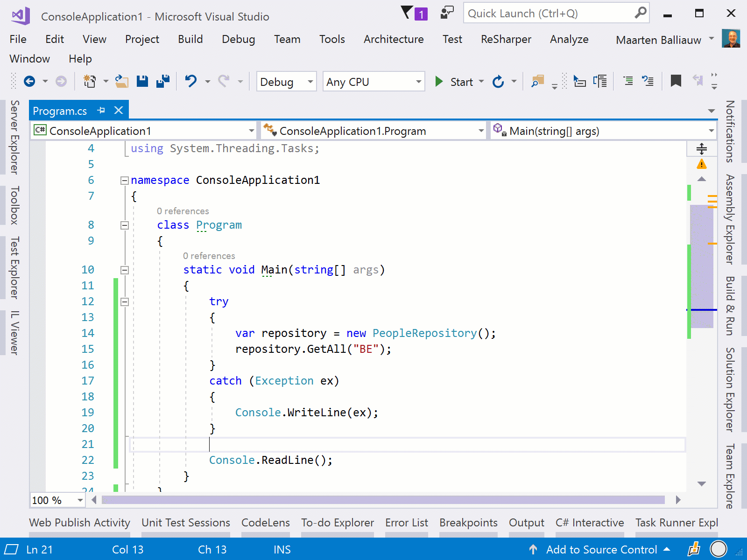Viewport: 747px width, 560px height.
Task: Click Add to Source Control
Action: tap(601, 549)
